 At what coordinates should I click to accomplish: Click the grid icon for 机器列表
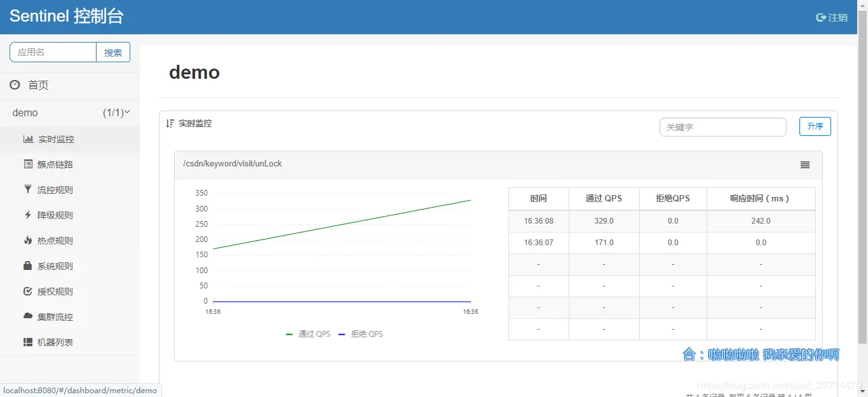28,342
